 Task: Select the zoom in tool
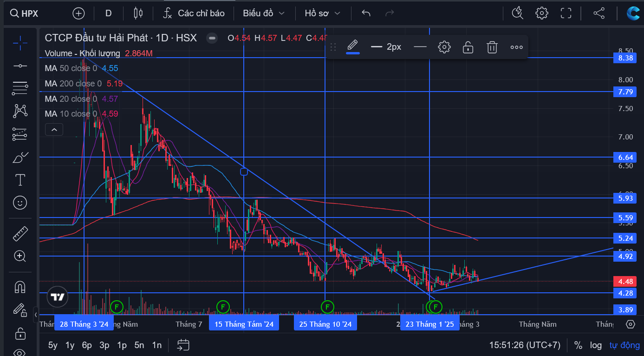[x=20, y=256]
